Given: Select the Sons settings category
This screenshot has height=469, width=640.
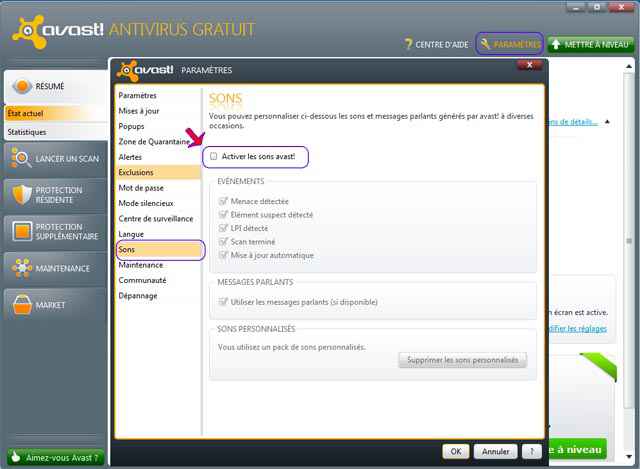Looking at the screenshot, I should click(160, 249).
